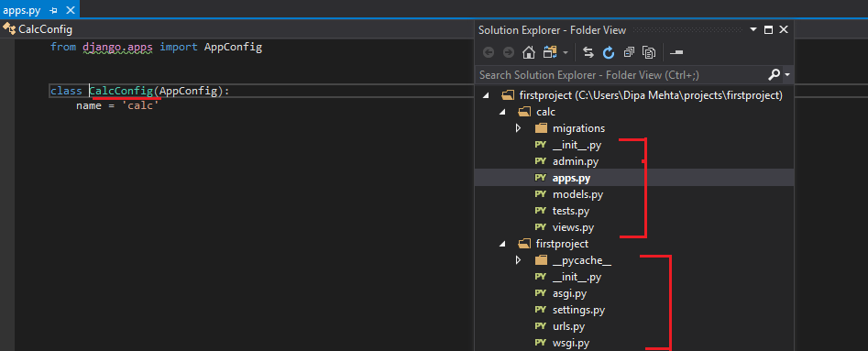Screen dimensions: 868x351
Task: Click the blue Refresh icon
Action: click(609, 52)
